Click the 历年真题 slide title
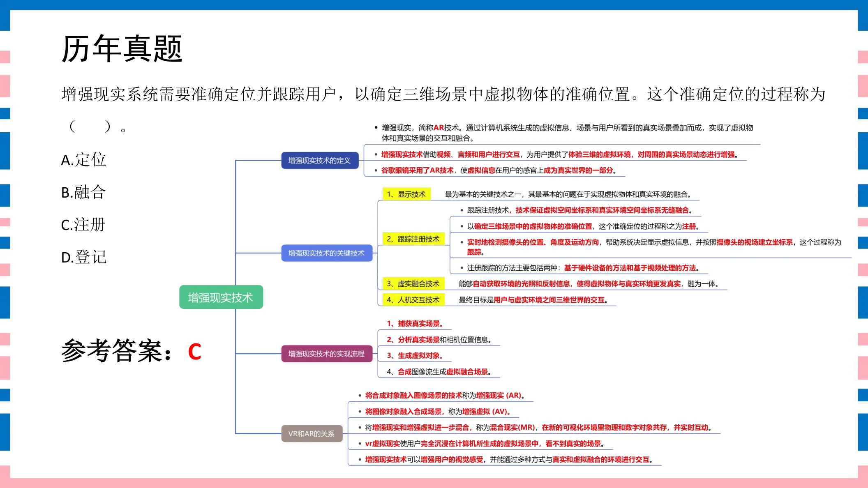868x488 pixels. pos(122,49)
